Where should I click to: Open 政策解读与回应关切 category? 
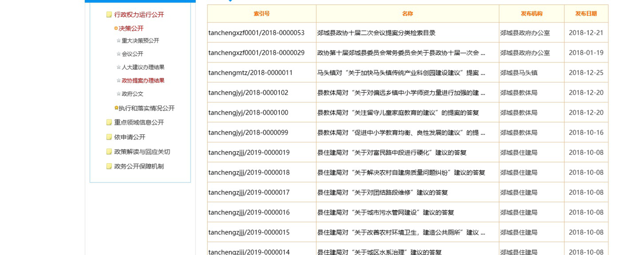(142, 151)
